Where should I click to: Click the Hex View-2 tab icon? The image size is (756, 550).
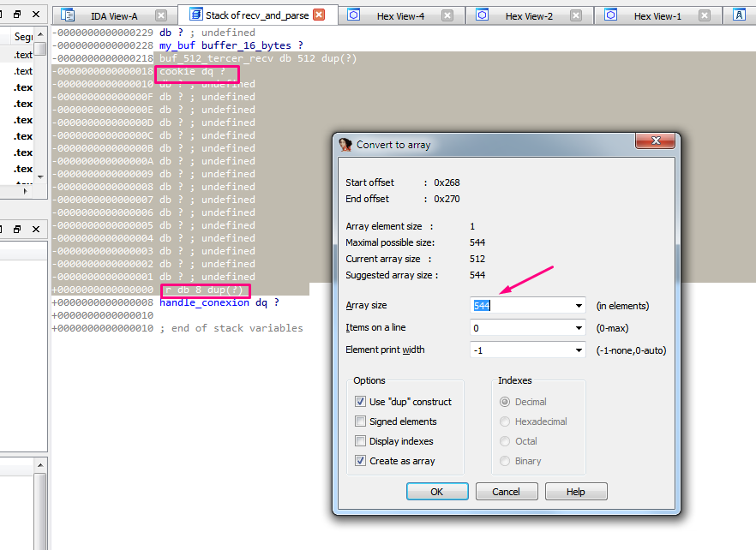(x=483, y=15)
